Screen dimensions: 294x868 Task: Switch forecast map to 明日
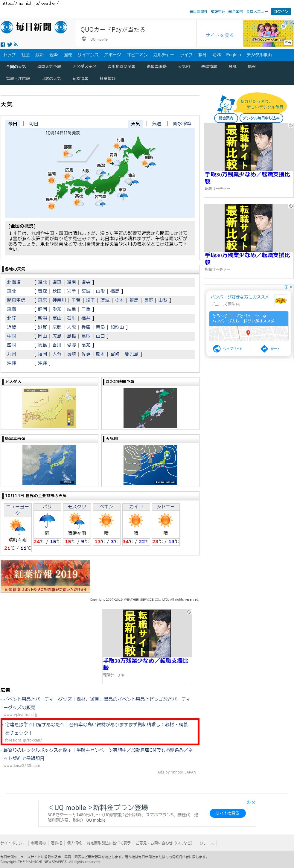pyautogui.click(x=34, y=124)
